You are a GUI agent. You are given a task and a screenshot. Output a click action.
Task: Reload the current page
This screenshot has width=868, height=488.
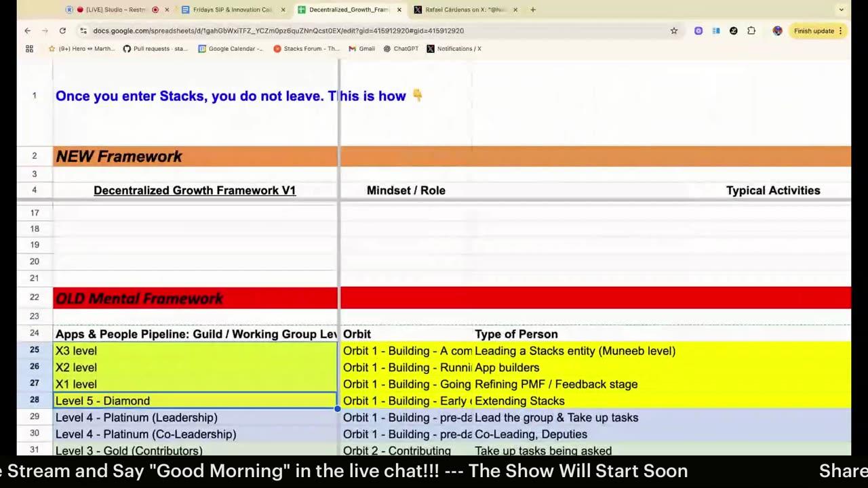pos(62,30)
